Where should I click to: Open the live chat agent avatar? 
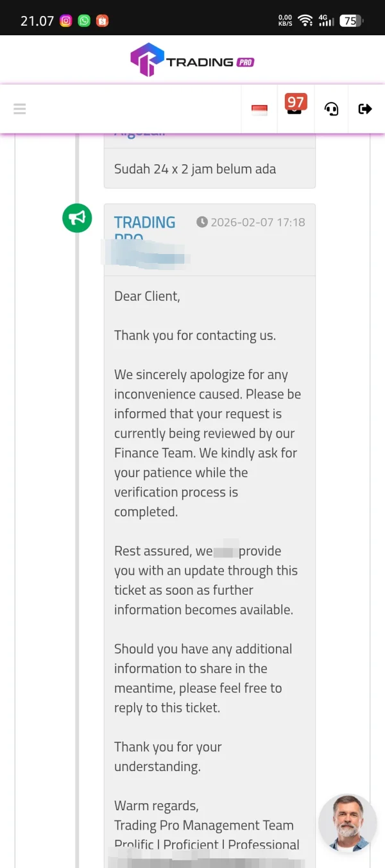(347, 823)
